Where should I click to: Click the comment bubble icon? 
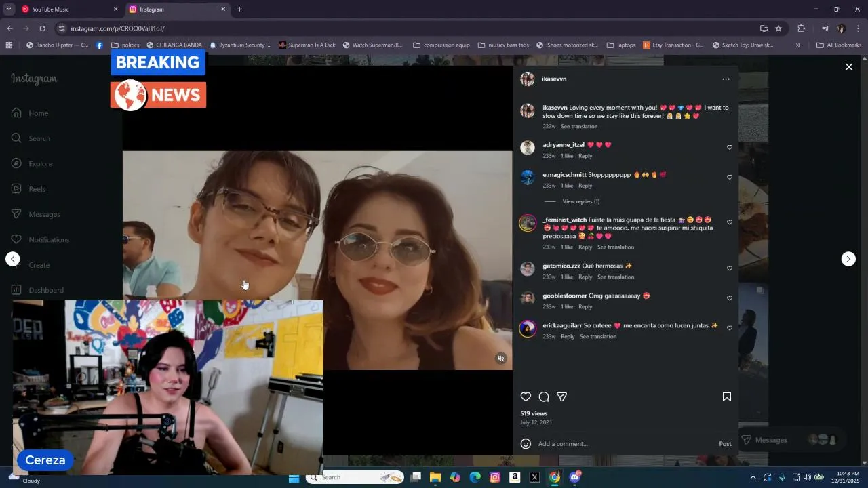click(544, 396)
